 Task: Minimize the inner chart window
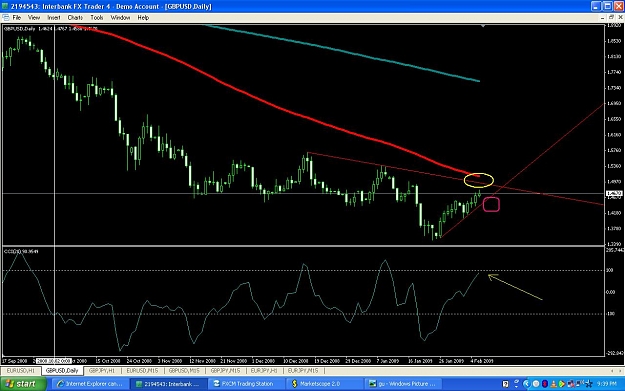pyautogui.click(x=602, y=18)
